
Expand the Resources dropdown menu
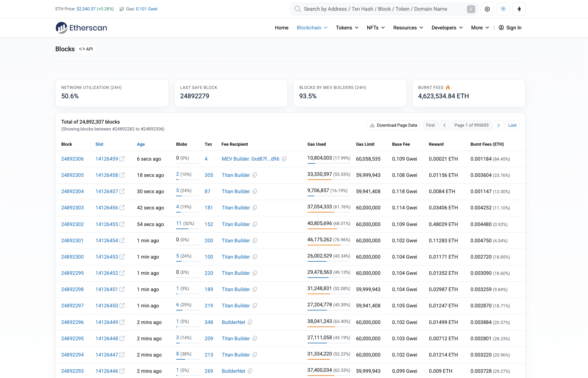point(408,28)
